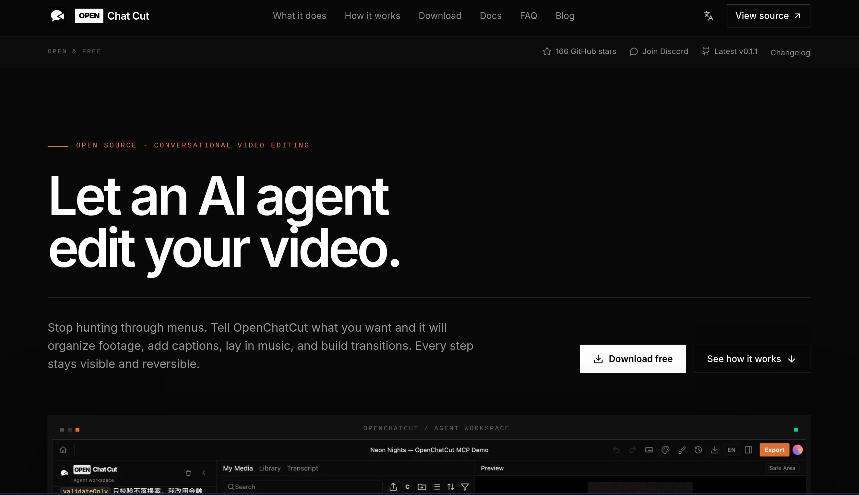Click the brush tool icon in demo toolbar
Image resolution: width=859 pixels, height=495 pixels.
682,450
